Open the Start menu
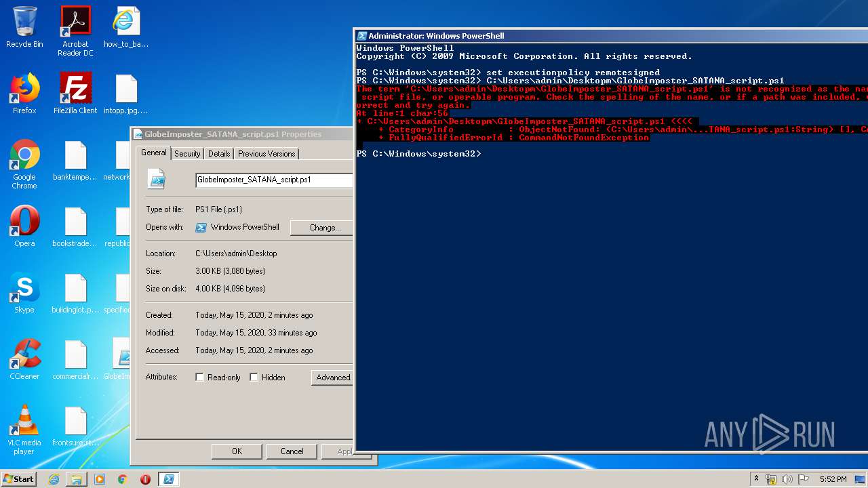868x488 pixels. (x=19, y=479)
